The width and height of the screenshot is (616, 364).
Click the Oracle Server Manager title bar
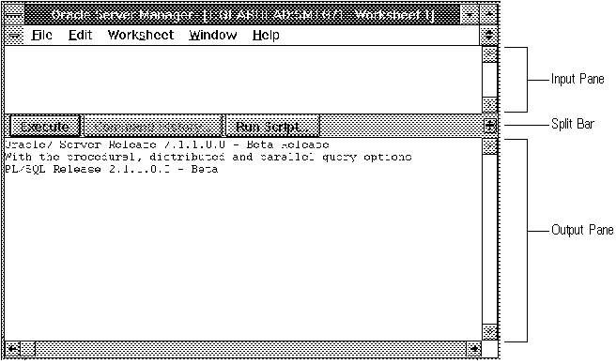point(242,15)
